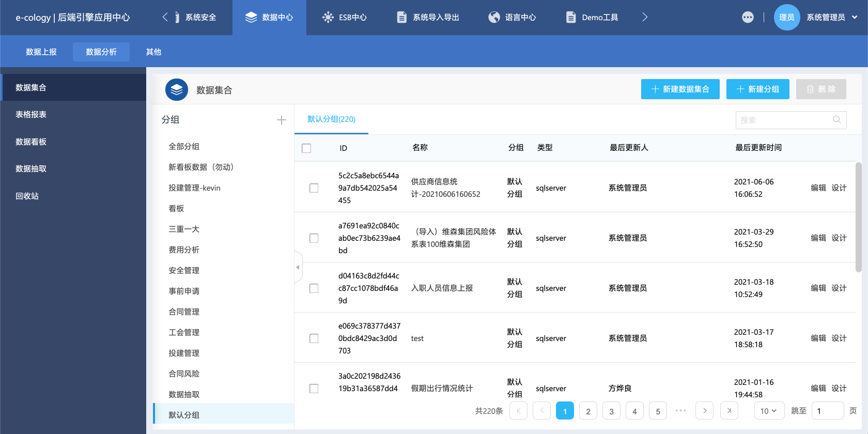Click the 新建数据集合 button
Viewport: 868px width, 434px height.
[x=680, y=89]
